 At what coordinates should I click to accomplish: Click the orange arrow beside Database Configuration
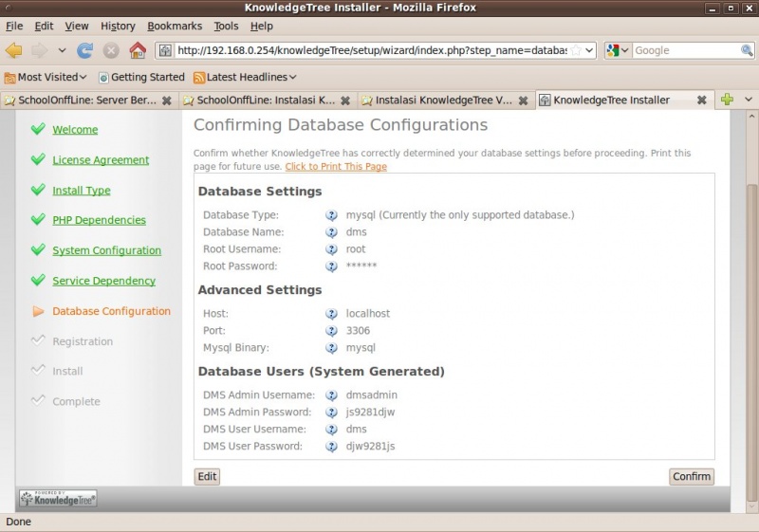(38, 311)
